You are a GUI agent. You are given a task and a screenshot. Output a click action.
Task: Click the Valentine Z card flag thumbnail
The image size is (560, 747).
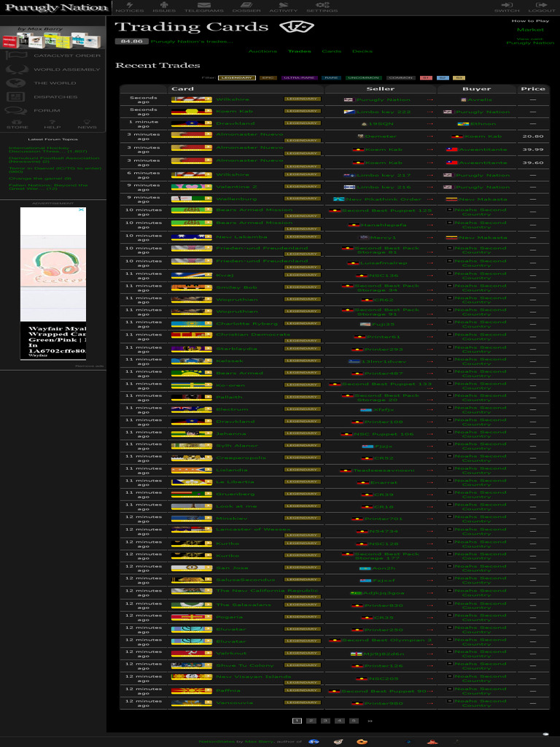pos(192,187)
